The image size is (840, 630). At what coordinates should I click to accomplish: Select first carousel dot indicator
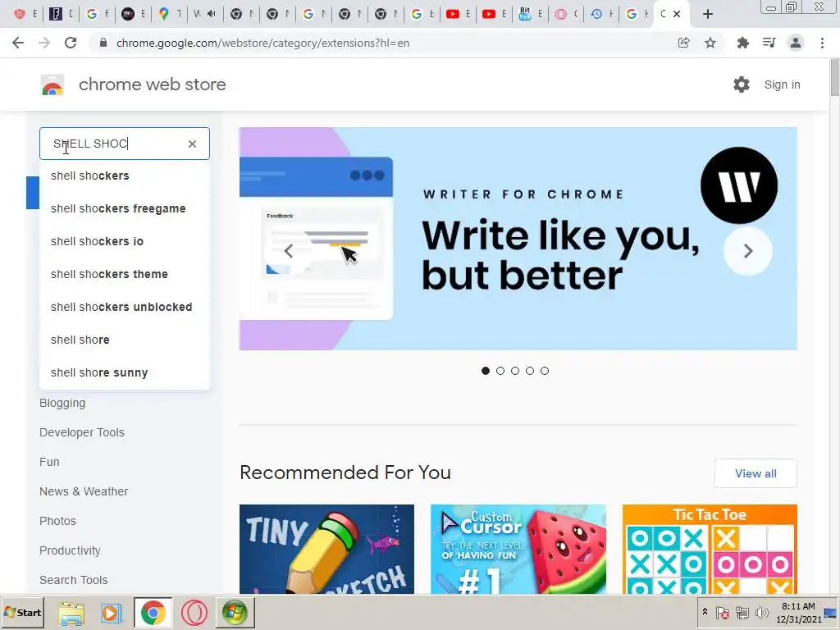point(486,371)
